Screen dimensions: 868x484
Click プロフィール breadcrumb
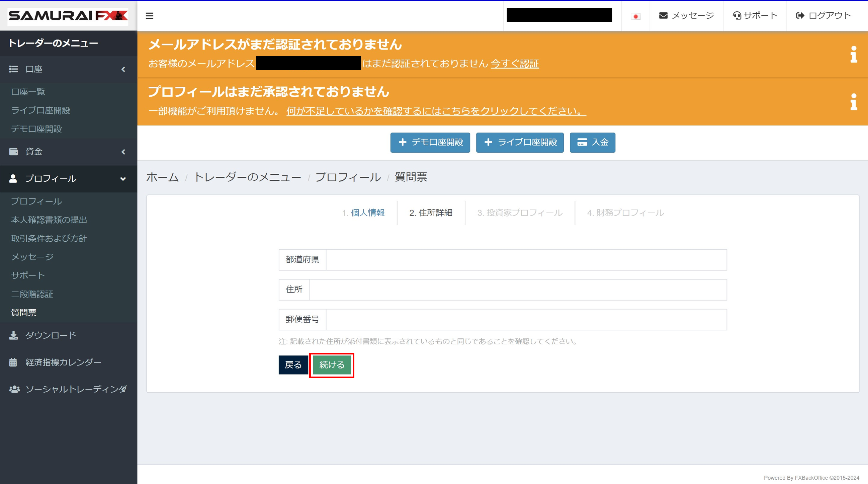(x=348, y=177)
